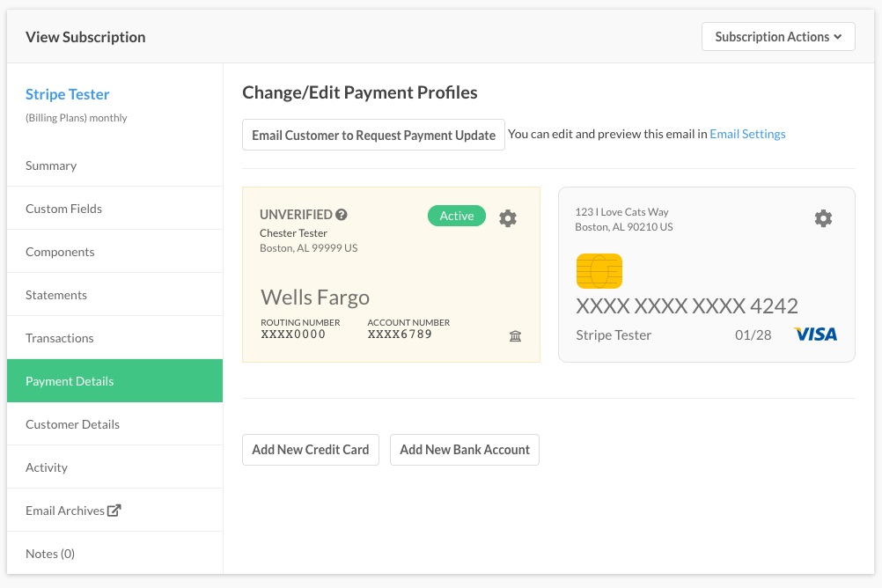This screenshot has height=588, width=882.
Task: Open Components in the sidebar
Action: coord(60,252)
